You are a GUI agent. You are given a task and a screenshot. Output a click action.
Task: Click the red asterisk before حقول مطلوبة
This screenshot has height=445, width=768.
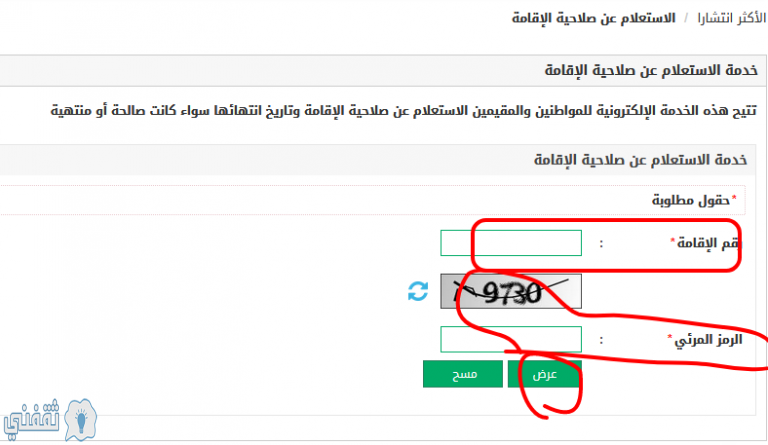(734, 197)
